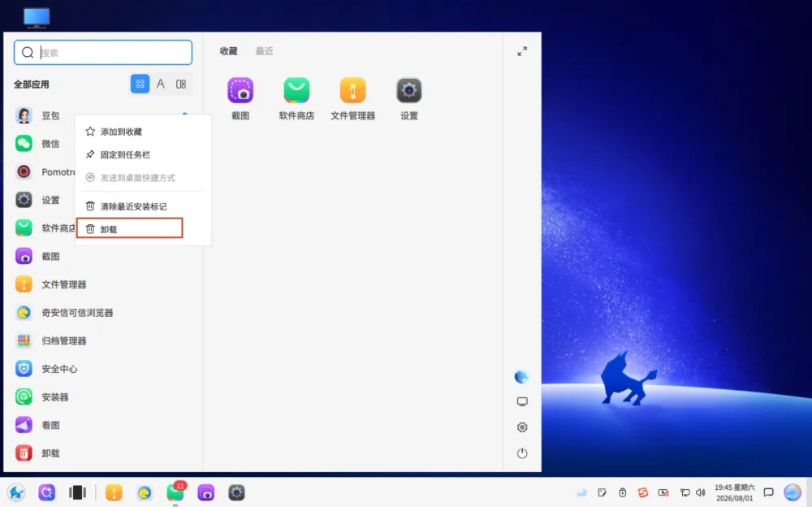Open 文件管理器 in the all apps list
The width and height of the screenshot is (812, 507).
pyautogui.click(x=103, y=284)
